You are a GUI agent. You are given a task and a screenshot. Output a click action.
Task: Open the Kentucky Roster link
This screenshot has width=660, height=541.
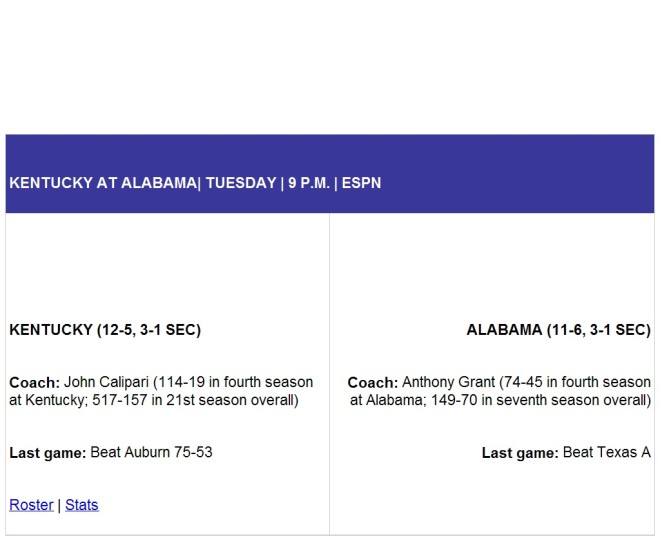tap(31, 505)
